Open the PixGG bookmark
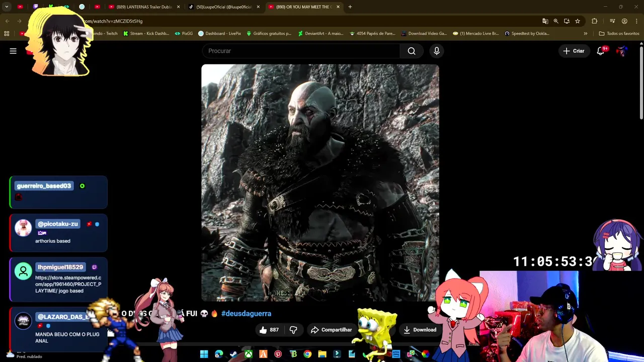This screenshot has width=644, height=362. [184, 34]
